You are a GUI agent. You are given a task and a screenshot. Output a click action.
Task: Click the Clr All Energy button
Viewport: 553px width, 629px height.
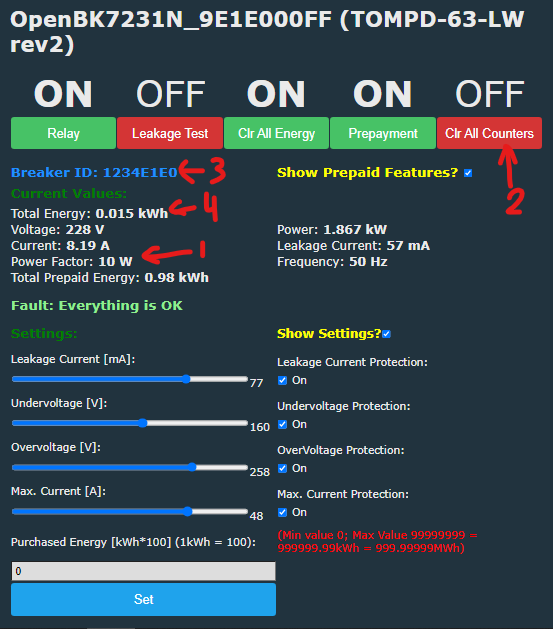coord(276,133)
